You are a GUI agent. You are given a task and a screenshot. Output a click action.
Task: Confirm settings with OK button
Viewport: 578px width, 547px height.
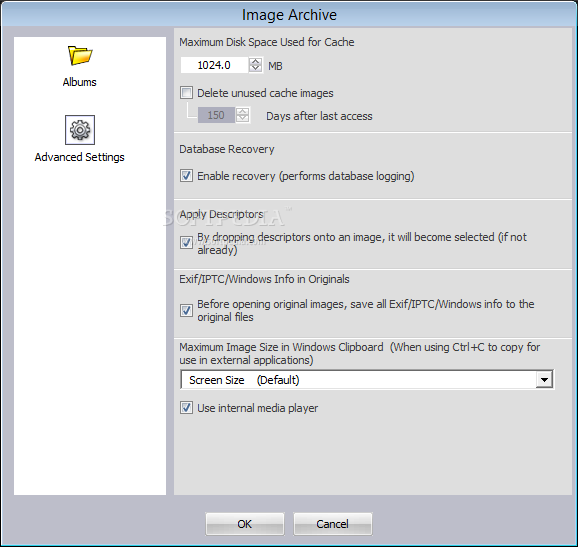[245, 524]
